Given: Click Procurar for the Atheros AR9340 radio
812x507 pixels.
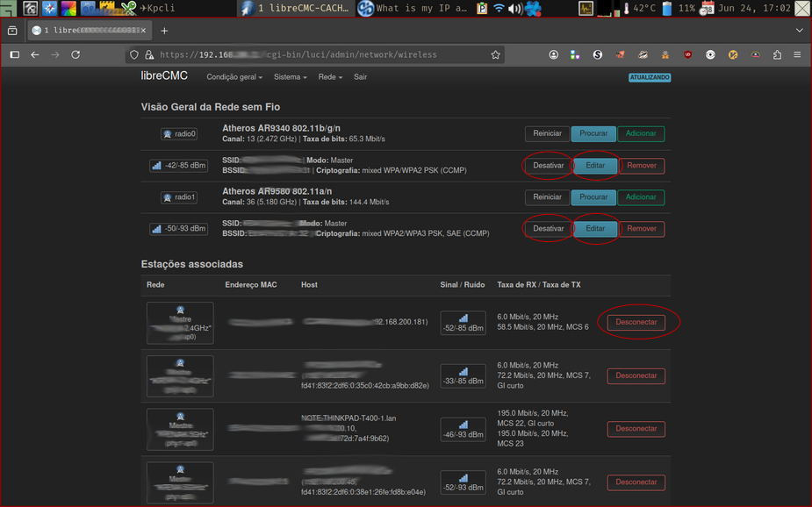Looking at the screenshot, I should (x=593, y=133).
